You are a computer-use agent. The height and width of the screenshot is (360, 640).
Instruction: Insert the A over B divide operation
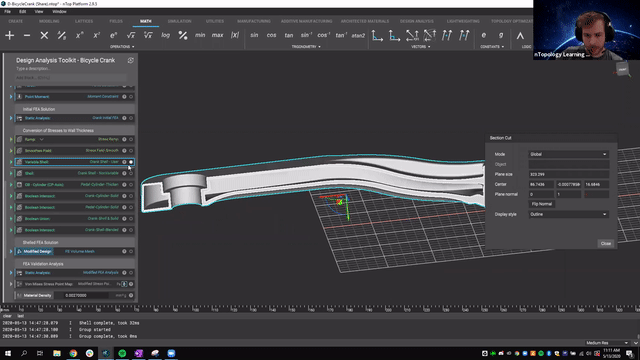pyautogui.click(x=62, y=36)
